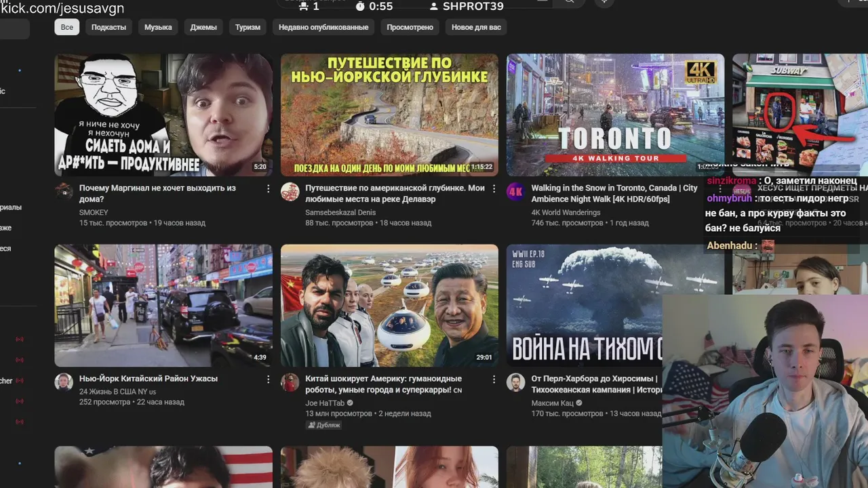Screen dimensions: 868x488
Task: Select the 'Недавно опубликованные' filter chip
Action: click(323, 27)
